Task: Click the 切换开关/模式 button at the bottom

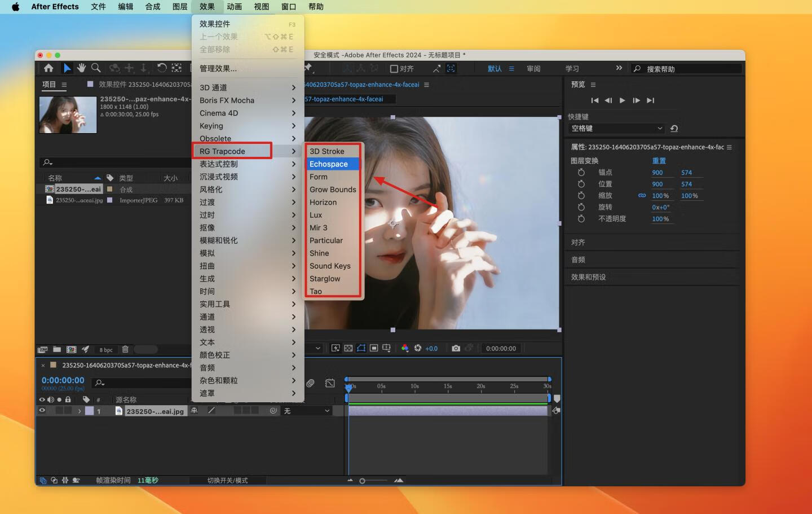Action: pyautogui.click(x=228, y=480)
